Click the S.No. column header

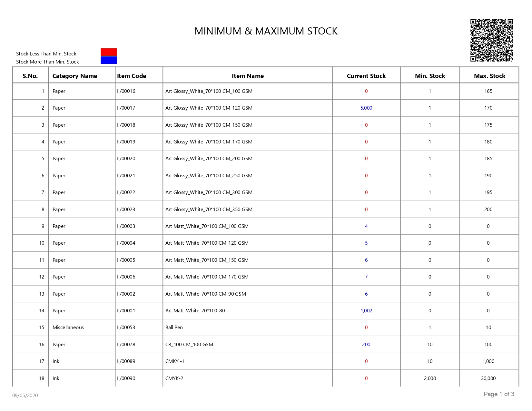30,76
